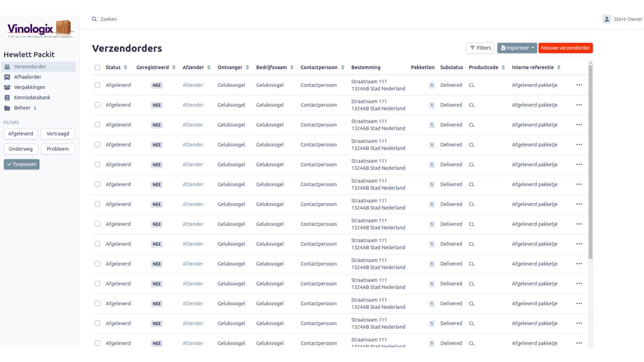Image resolution: width=644 pixels, height=362 pixels.
Task: Open the Store Owner user avatar
Action: (607, 19)
